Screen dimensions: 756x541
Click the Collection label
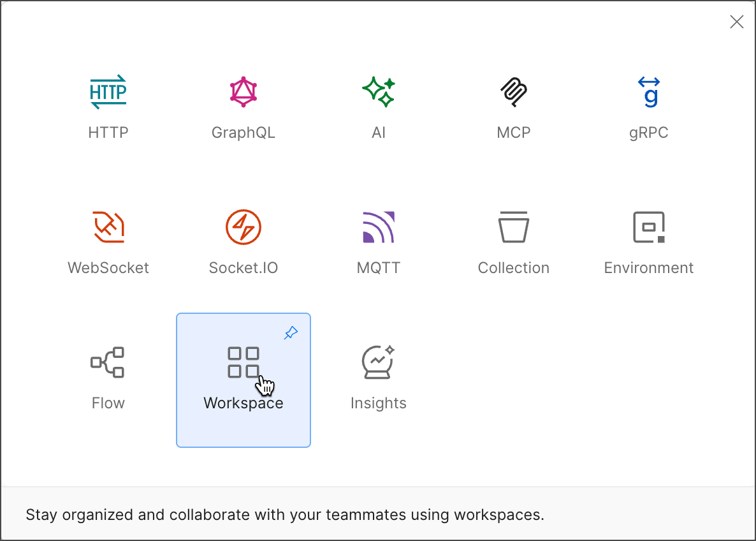click(514, 267)
